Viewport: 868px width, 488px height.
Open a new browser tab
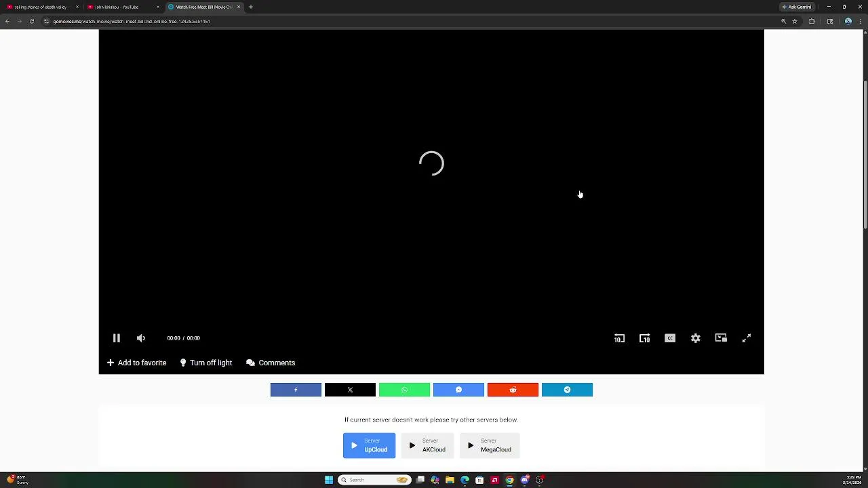click(251, 7)
